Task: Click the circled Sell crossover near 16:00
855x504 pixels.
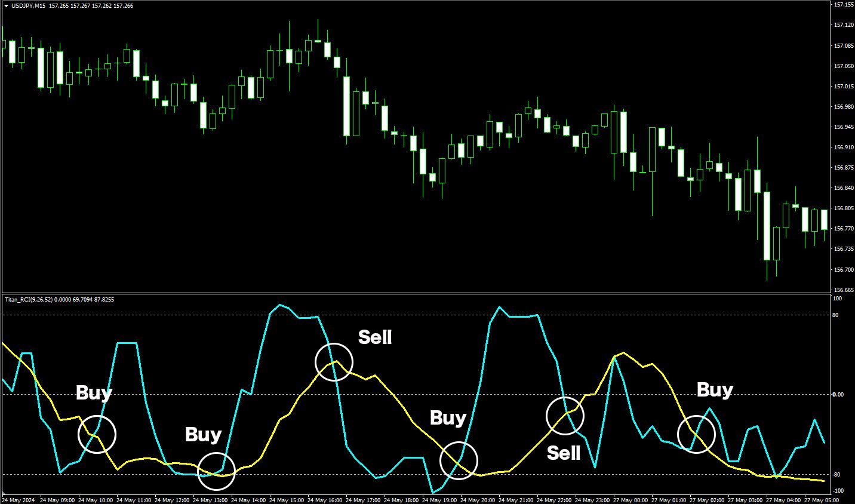Action: (x=334, y=362)
